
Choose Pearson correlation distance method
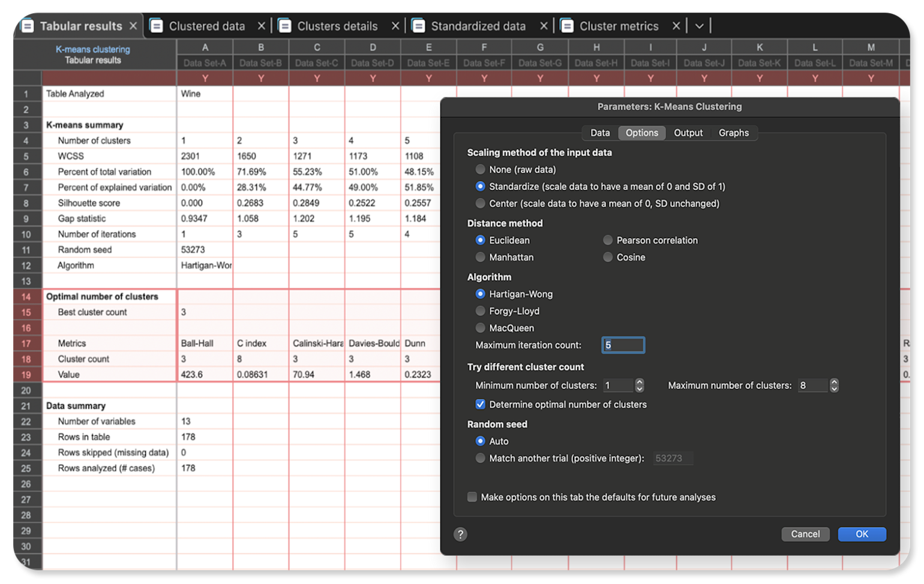608,240
